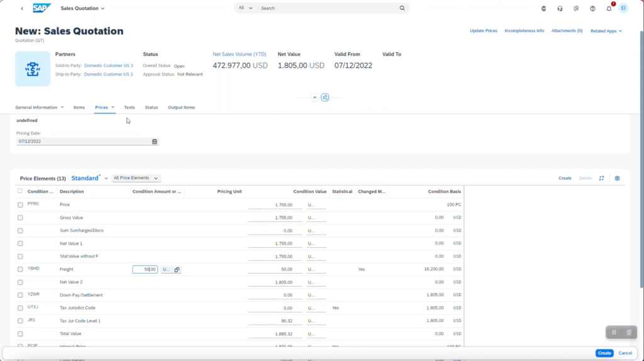Expand the Prices tab arrow
The width and height of the screenshot is (644, 361).
[113, 107]
